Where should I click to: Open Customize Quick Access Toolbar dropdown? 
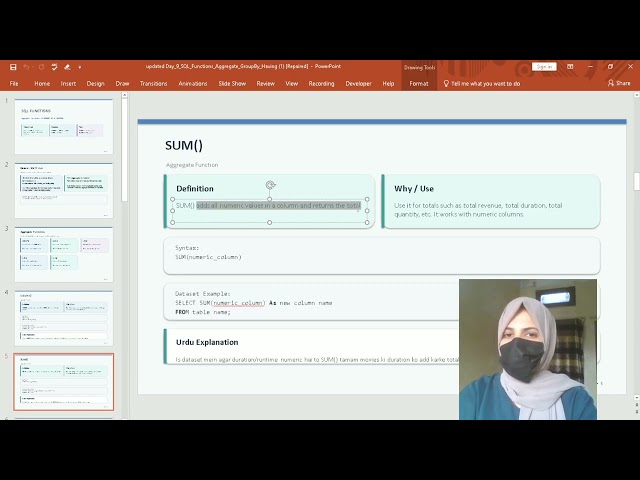[80, 67]
